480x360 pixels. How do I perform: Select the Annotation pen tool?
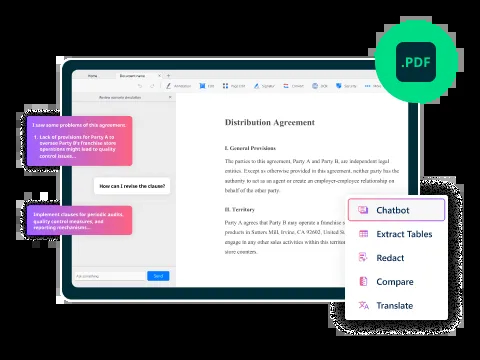pos(178,86)
